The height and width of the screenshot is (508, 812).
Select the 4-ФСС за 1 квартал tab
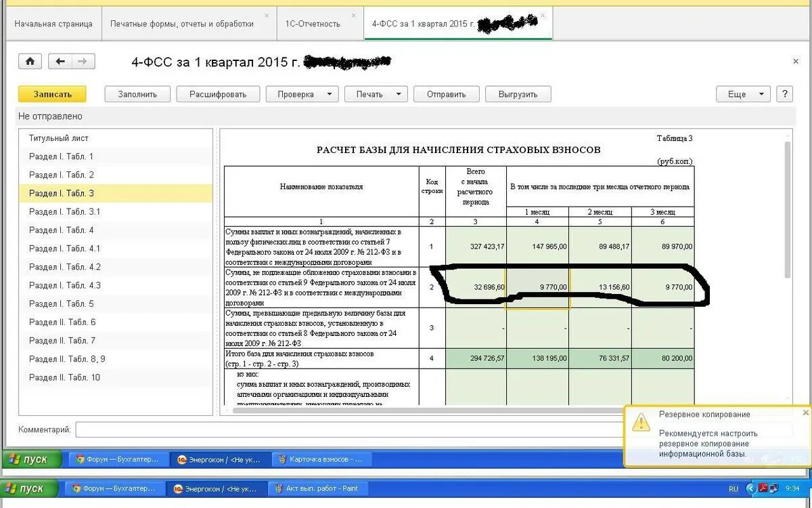point(458,24)
